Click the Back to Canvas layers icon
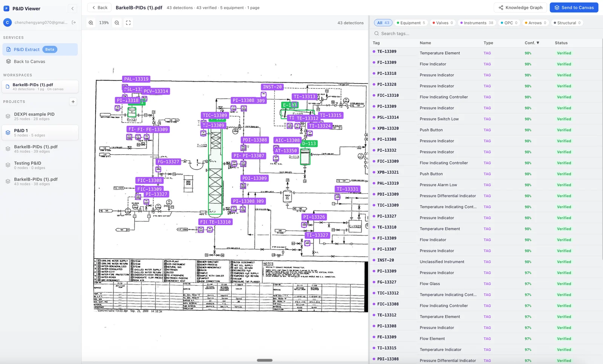Screen dimensions: 603x364 [9, 61]
